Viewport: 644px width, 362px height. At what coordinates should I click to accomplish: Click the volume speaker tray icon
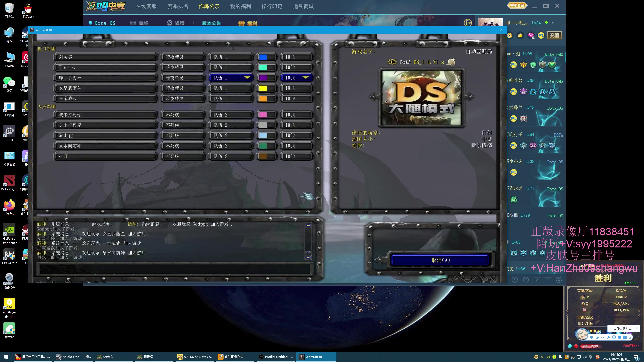click(x=584, y=357)
